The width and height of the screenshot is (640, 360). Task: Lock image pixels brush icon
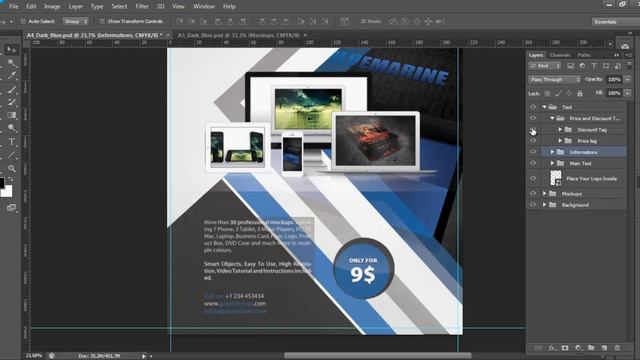click(x=558, y=93)
